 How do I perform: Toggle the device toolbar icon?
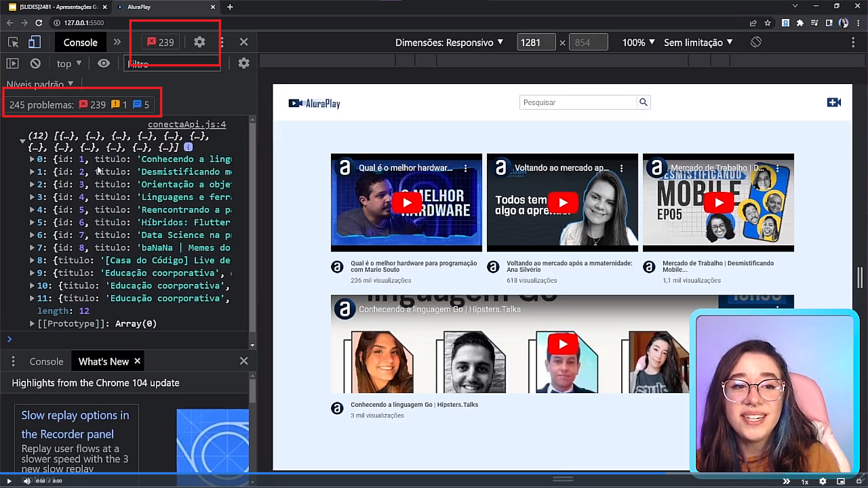click(34, 42)
